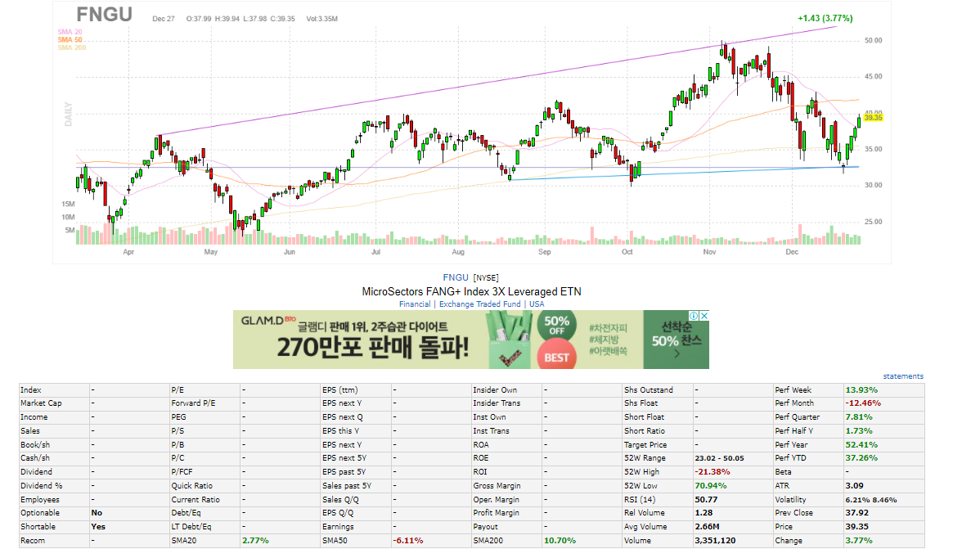Screen dimensions: 980x558
Task: Close the GLAM.D banner ad
Action: [704, 316]
